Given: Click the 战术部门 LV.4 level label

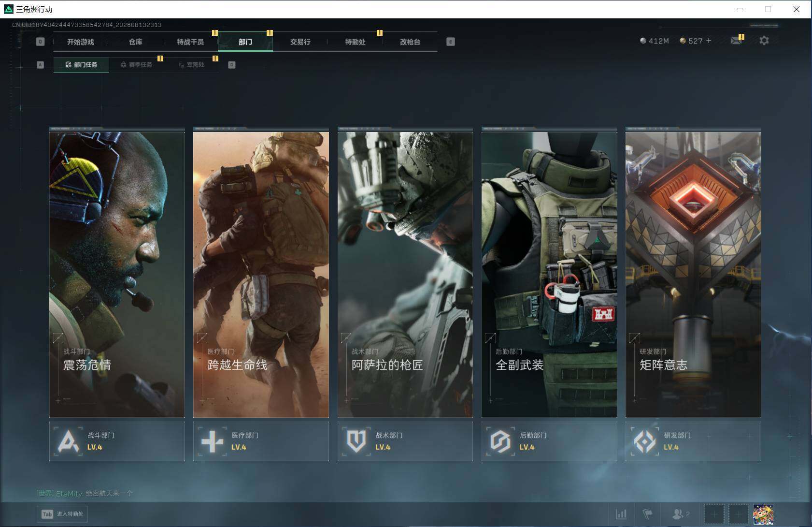Looking at the screenshot, I should pos(383,447).
